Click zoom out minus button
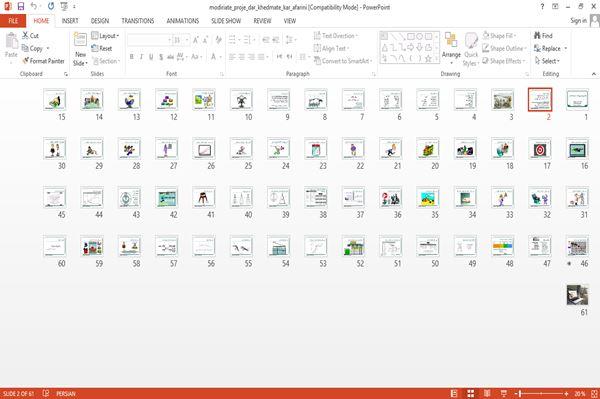Image resolution: width=600 pixels, height=399 pixels. (x=516, y=393)
